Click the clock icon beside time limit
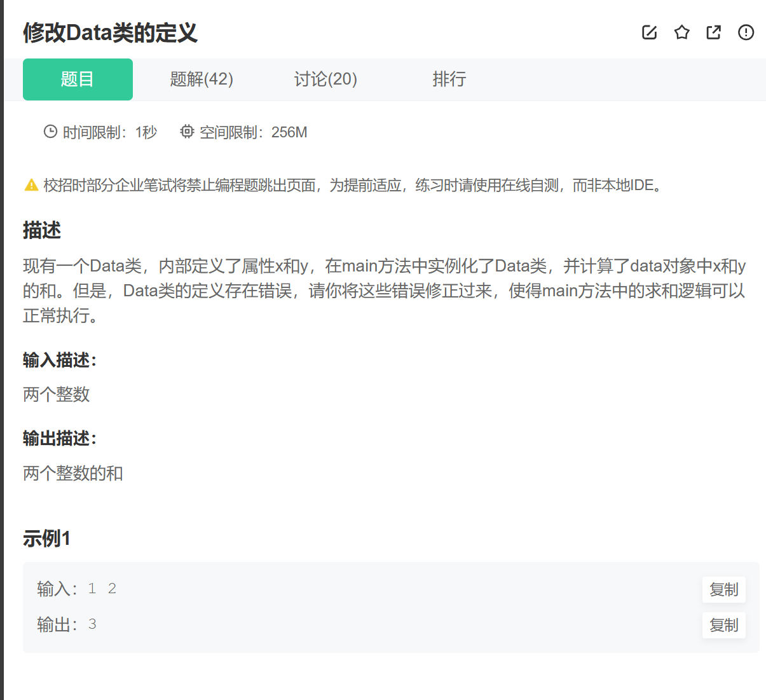The width and height of the screenshot is (766, 700). pos(50,132)
